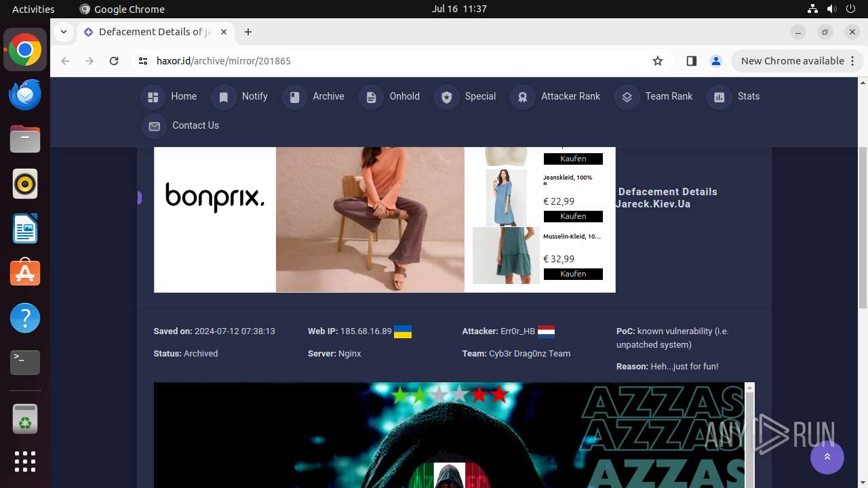Screen dimensions: 868x488
Task: Launch Terminal from the dock
Action: tap(25, 363)
